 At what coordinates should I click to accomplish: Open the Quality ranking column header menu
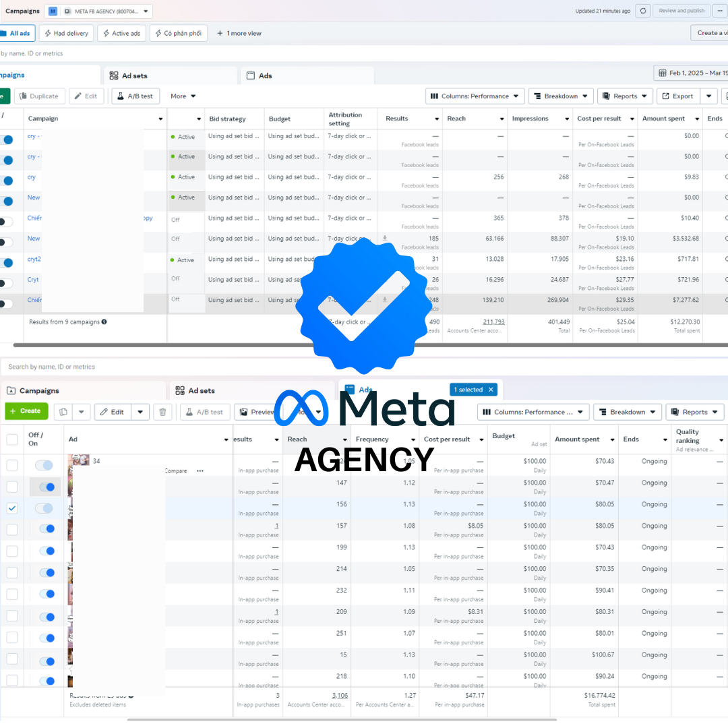click(x=721, y=440)
